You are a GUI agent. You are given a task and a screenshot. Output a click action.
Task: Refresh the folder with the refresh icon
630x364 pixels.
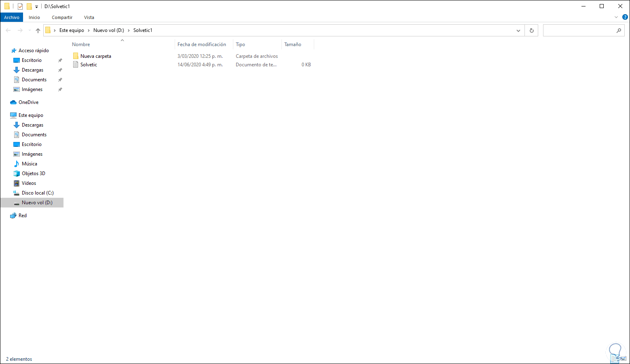531,30
